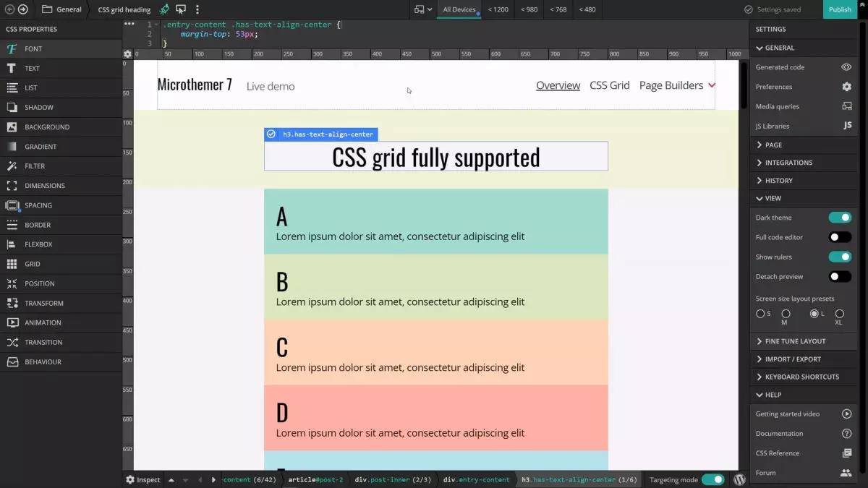Select div.entry-content breadcrumb
Screen dimensions: 868x488
[x=476, y=479]
